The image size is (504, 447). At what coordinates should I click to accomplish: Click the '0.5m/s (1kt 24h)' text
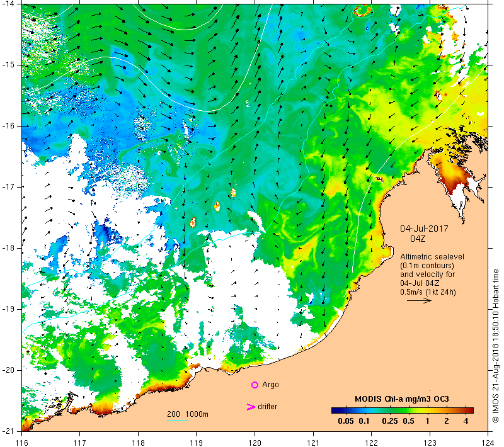(428, 292)
